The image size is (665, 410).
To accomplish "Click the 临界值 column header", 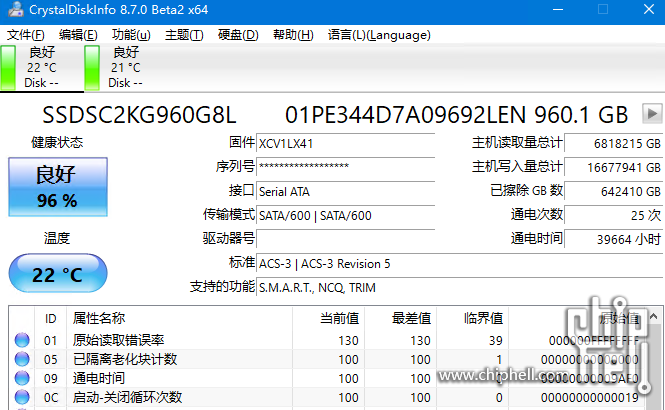I will click(x=473, y=318).
